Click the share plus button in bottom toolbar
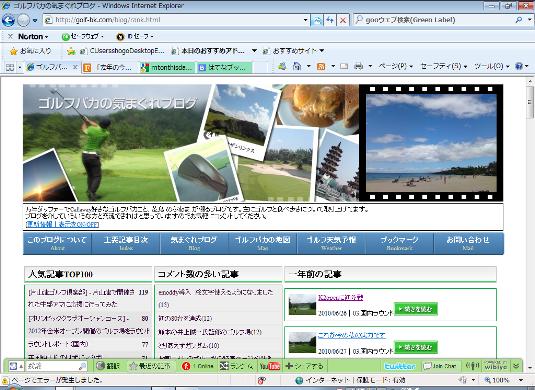This screenshot has height=390, width=535. (304, 366)
